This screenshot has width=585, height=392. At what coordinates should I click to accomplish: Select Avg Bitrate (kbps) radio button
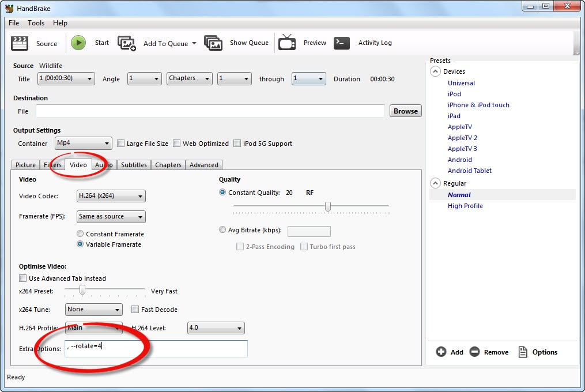click(x=222, y=229)
